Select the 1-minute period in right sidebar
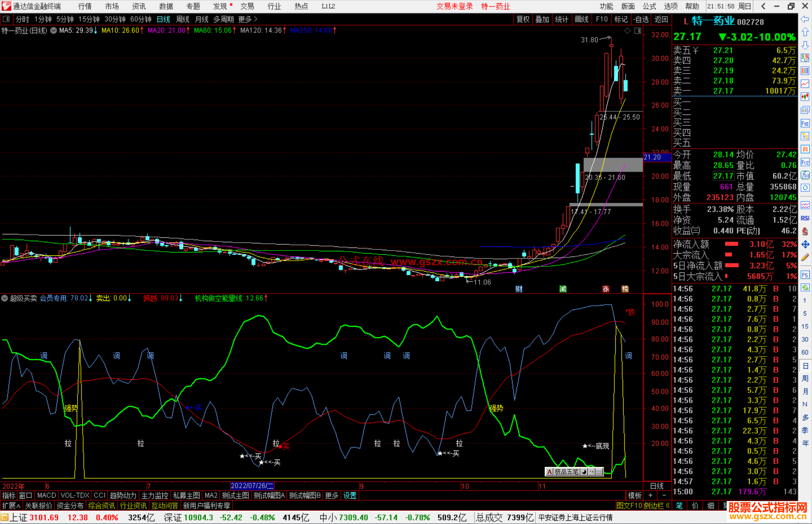This screenshot has height=524, width=812. click(x=804, y=301)
